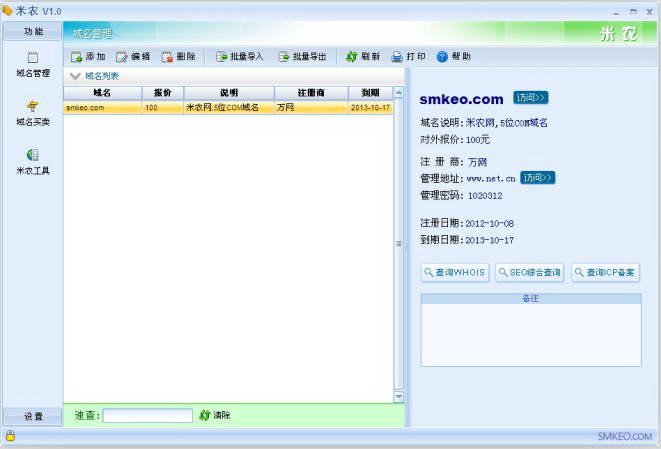Screen dimensions: 661x449
Task: Click 查询ICP备案 button
Action: pos(605,273)
